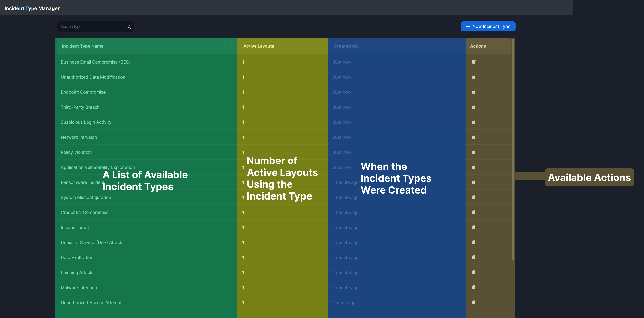Viewport: 644px width, 318px height.
Task: Select the Data Exfiltration row
Action: pyautogui.click(x=77, y=258)
